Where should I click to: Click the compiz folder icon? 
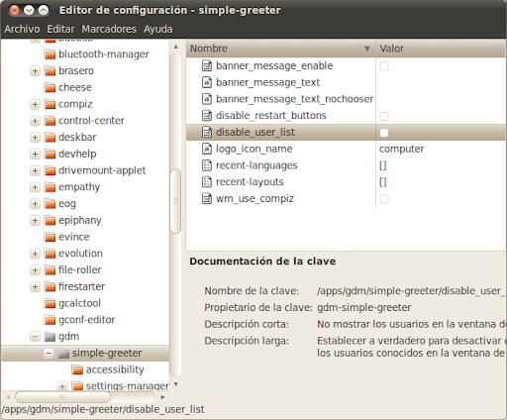tap(50, 104)
